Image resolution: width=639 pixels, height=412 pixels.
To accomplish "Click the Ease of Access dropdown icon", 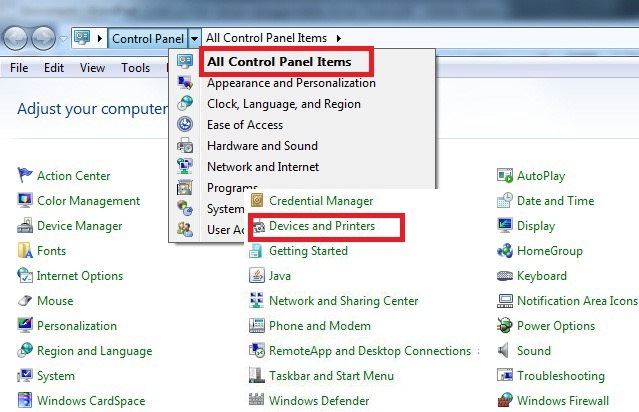I will coord(185,124).
